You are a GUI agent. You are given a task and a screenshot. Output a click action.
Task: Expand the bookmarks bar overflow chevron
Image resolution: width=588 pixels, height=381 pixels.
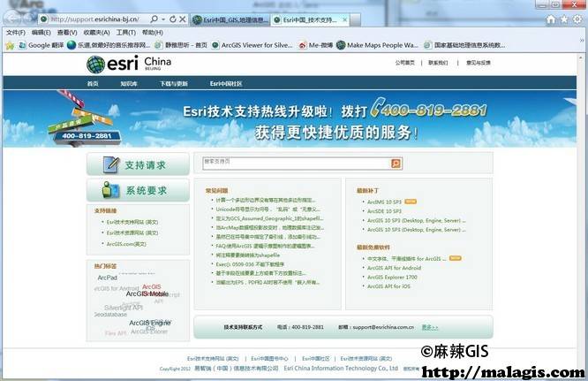pyautogui.click(x=582, y=40)
